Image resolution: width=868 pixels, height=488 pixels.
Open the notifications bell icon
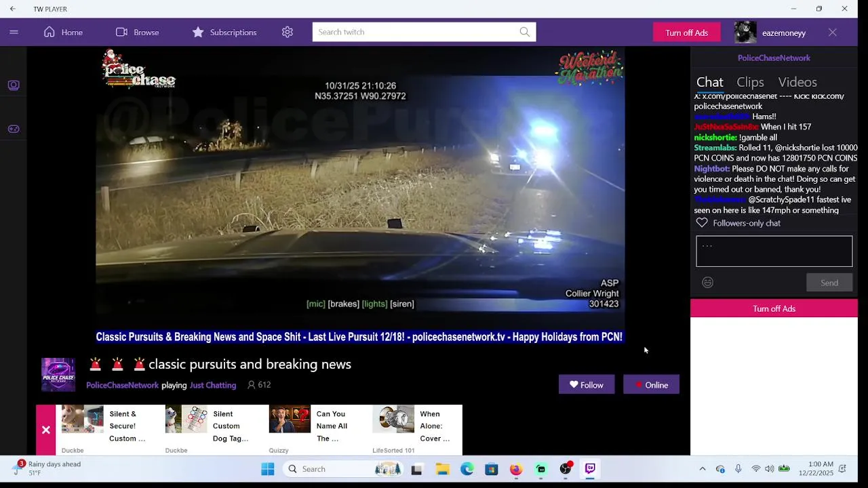pyautogui.click(x=842, y=469)
